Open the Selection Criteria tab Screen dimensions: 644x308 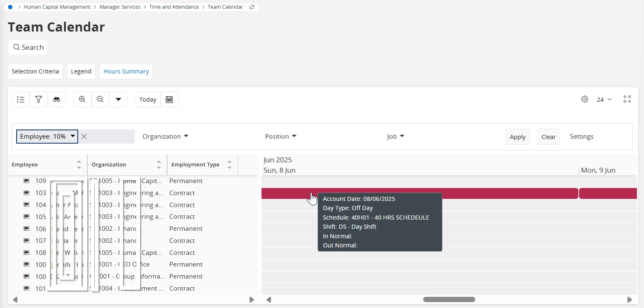click(35, 71)
